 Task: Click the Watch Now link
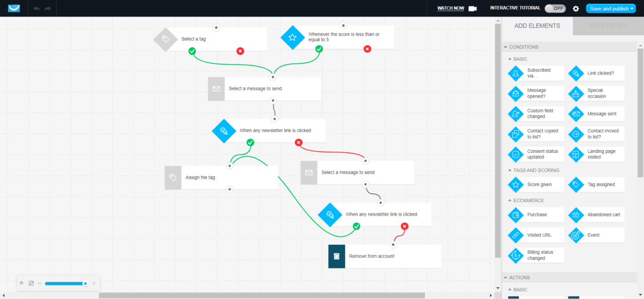(450, 9)
